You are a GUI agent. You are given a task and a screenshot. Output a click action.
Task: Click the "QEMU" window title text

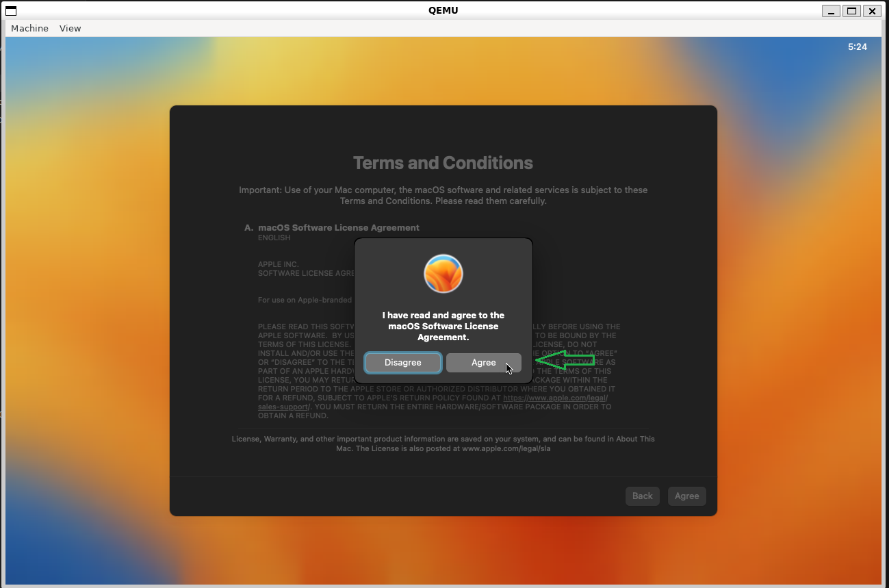point(443,10)
